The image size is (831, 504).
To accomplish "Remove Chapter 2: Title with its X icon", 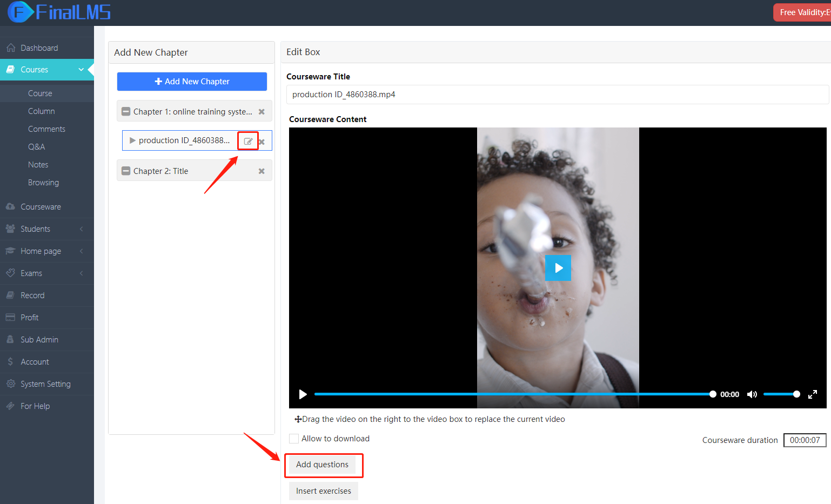I will (262, 171).
